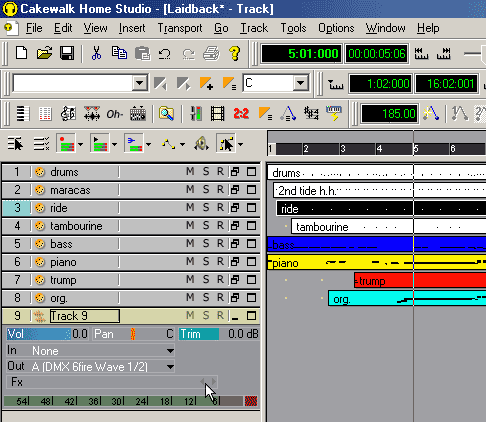Viewport: 486px width, 422px height.
Task: Solo the bass track
Action: (206, 244)
